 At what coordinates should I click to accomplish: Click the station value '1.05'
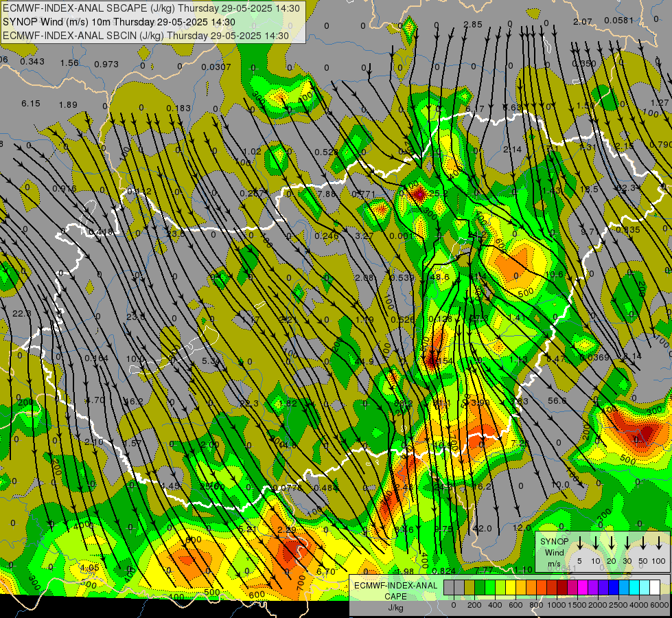point(89,567)
